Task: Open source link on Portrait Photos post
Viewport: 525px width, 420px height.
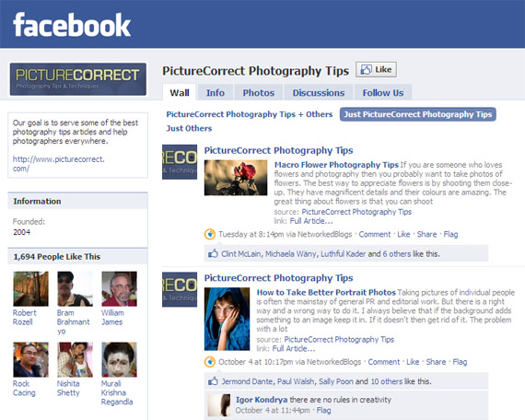Action: pos(339,339)
